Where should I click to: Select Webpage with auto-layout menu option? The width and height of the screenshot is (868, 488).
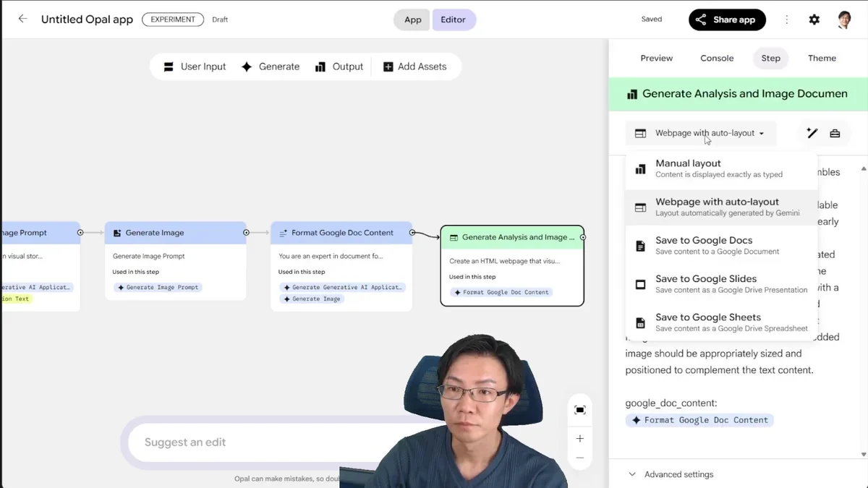click(722, 207)
